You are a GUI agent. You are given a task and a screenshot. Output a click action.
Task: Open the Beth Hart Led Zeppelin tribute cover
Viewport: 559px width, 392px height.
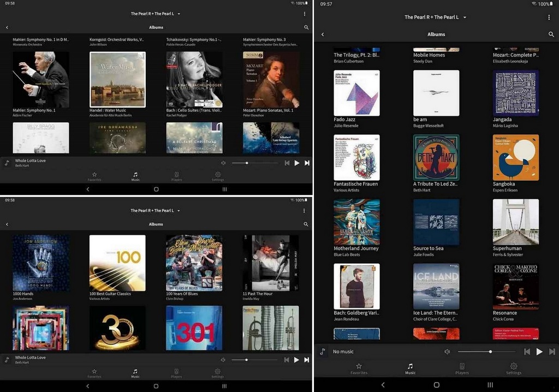click(436, 158)
